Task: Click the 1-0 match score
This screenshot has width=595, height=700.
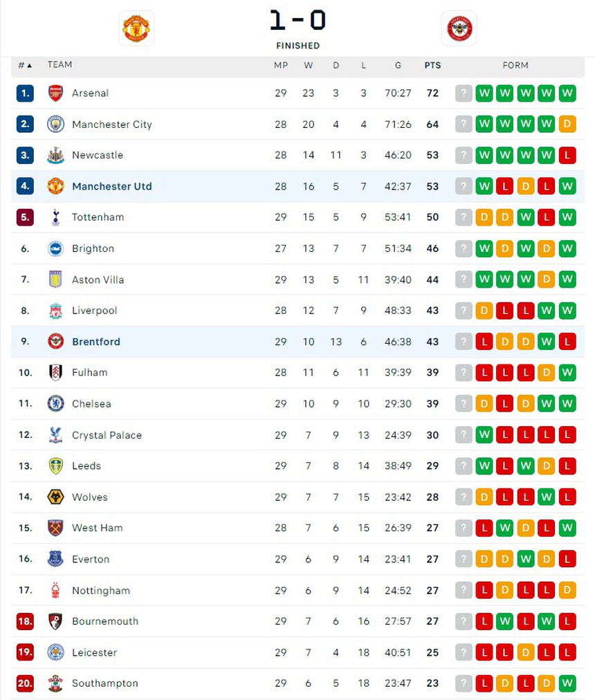Action: coord(297,21)
